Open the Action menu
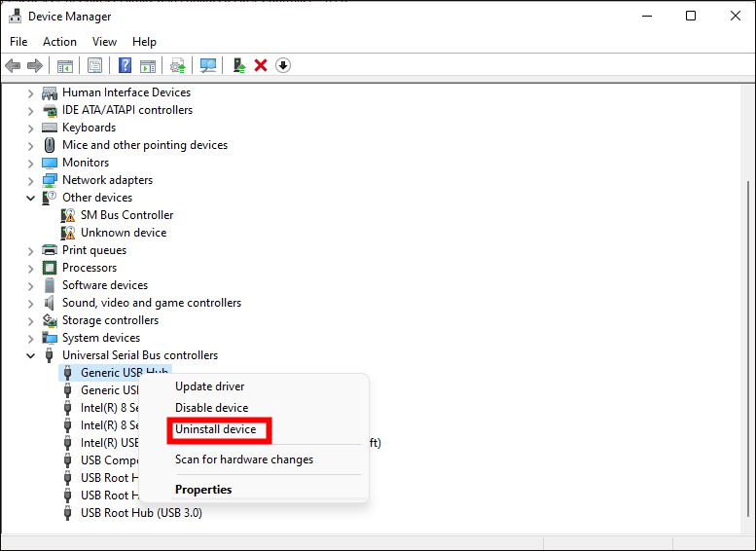The height and width of the screenshot is (551, 756). (x=59, y=42)
